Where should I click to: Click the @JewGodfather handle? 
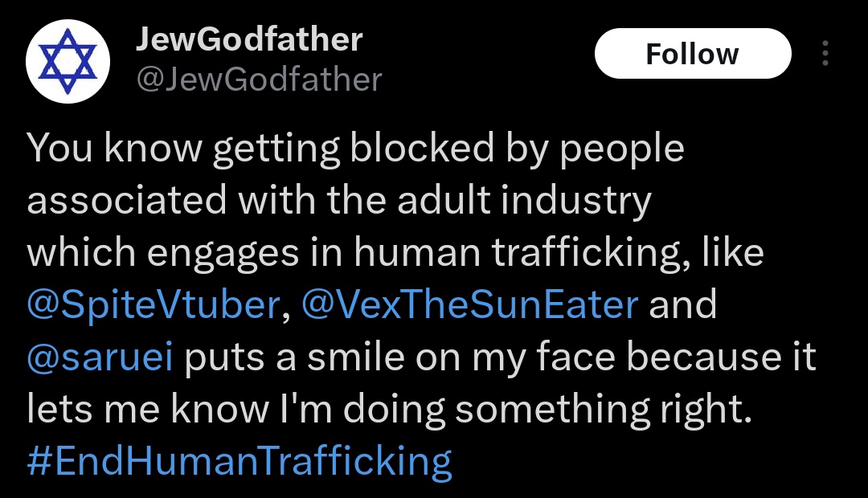[x=259, y=80]
